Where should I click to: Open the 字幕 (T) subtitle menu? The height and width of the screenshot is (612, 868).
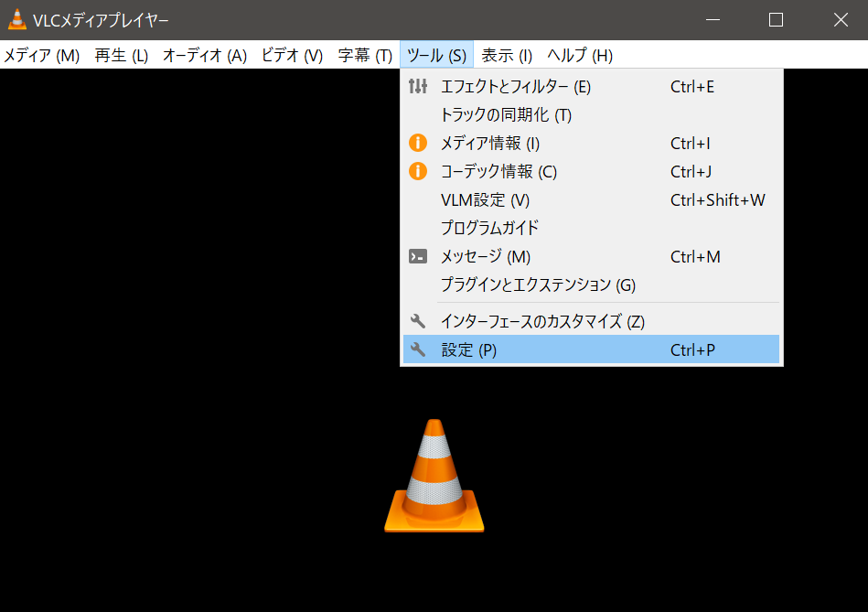pos(365,56)
